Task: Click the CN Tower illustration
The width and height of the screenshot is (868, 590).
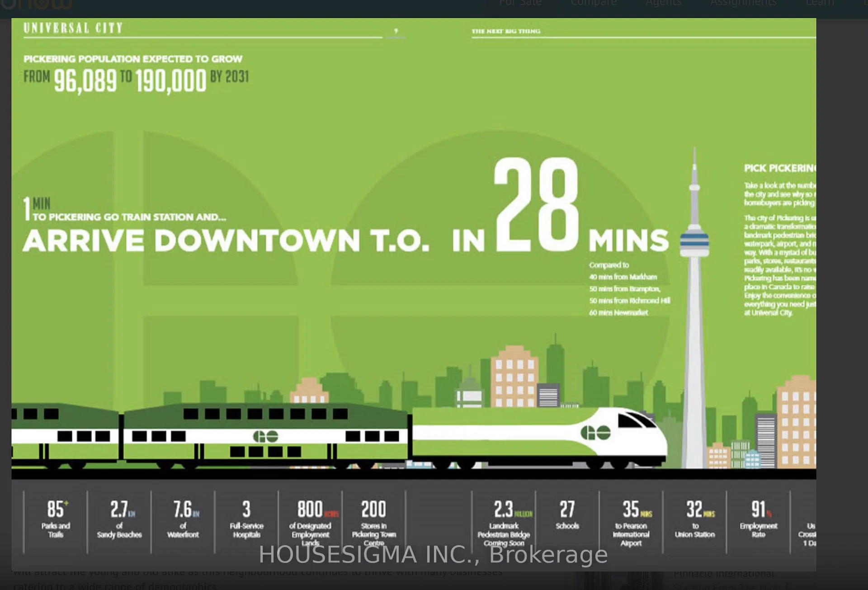Action: [x=695, y=307]
